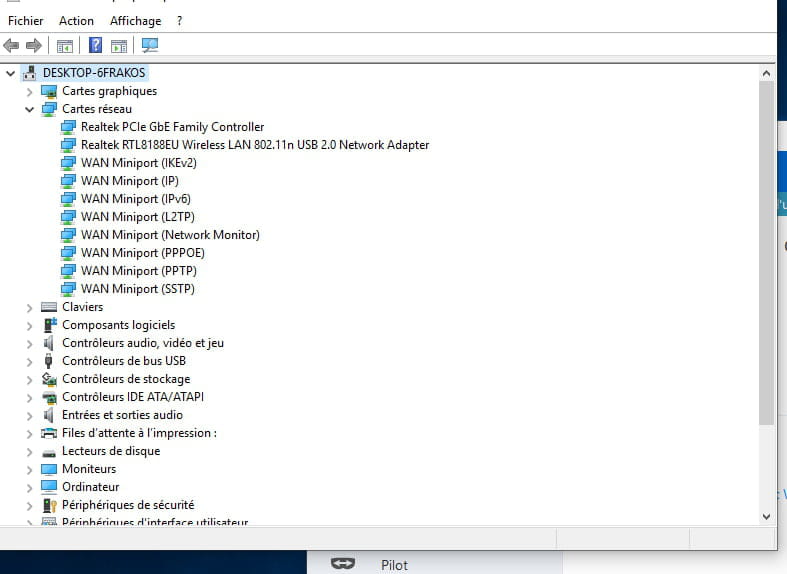Collapse the Cartes réseau category
This screenshot has height=574, width=787.
click(30, 109)
